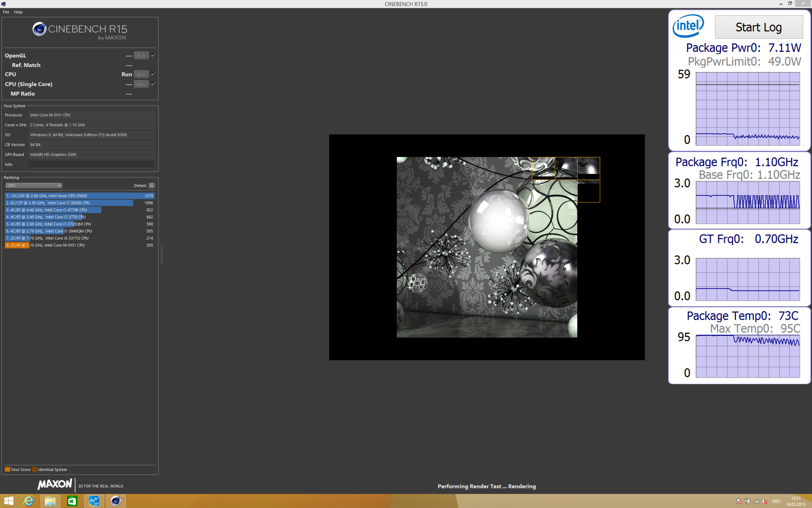Click the Intel logo in Power Gadget

(x=688, y=26)
